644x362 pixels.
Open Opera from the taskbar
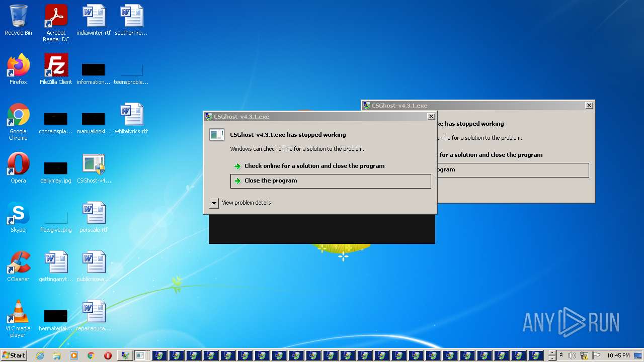tap(108, 355)
